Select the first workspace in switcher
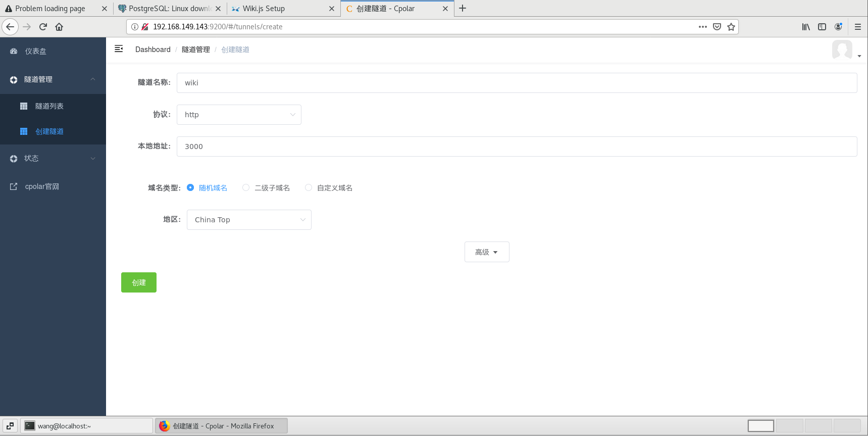 [x=761, y=426]
